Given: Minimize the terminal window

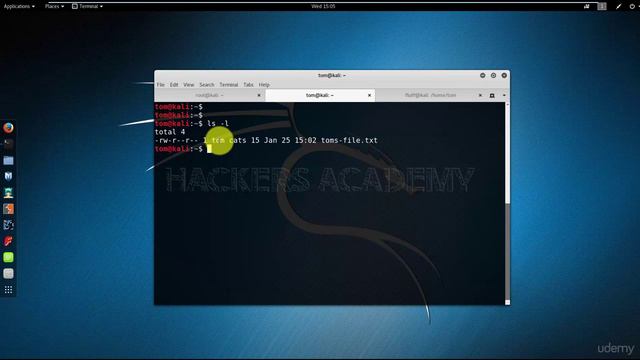Looking at the screenshot, I should click(x=482, y=75).
